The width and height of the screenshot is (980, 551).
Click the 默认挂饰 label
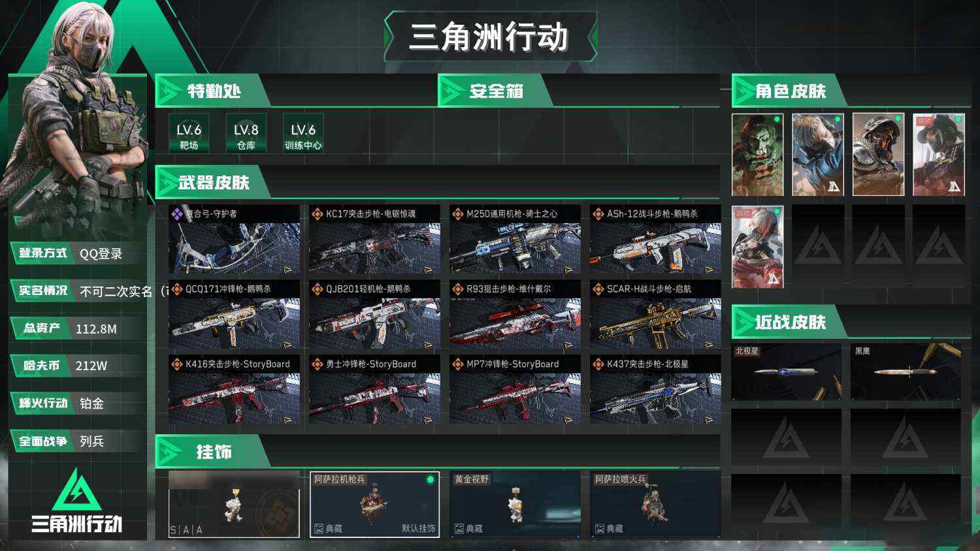418,529
